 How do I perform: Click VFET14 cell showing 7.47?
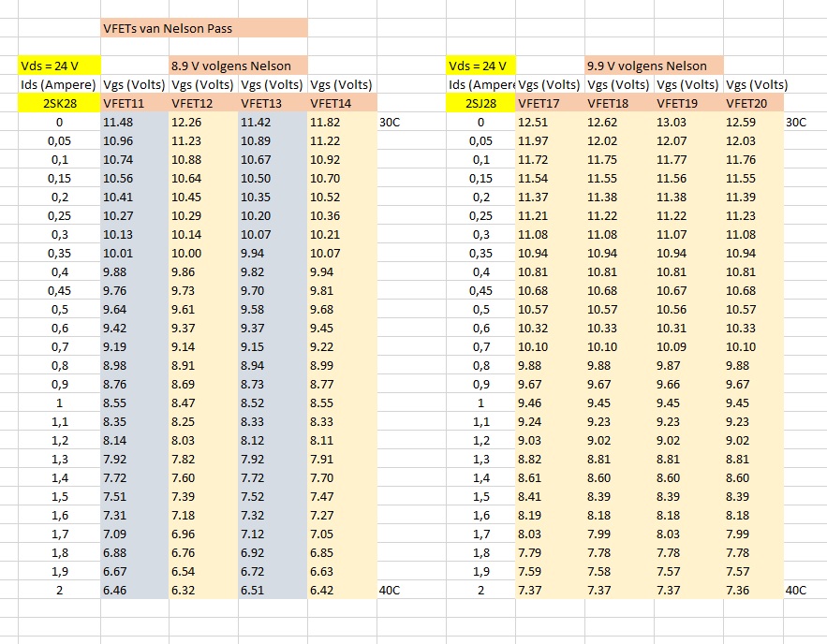(x=342, y=496)
